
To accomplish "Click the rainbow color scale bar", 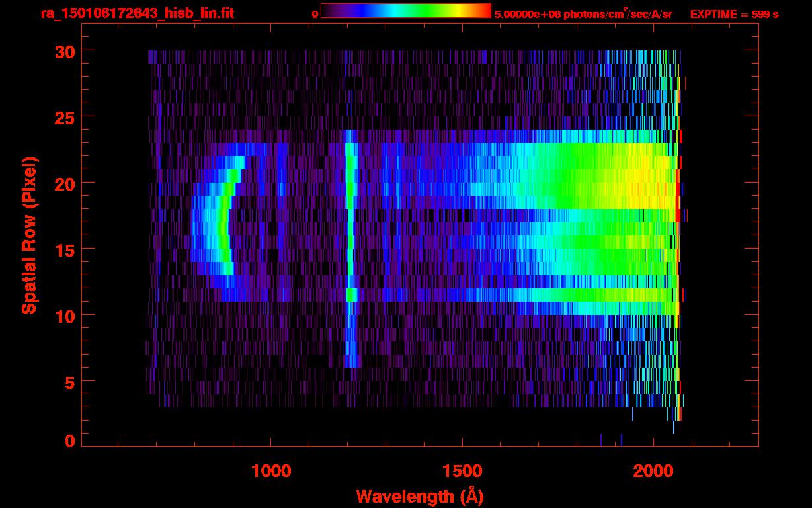I will tap(405, 11).
